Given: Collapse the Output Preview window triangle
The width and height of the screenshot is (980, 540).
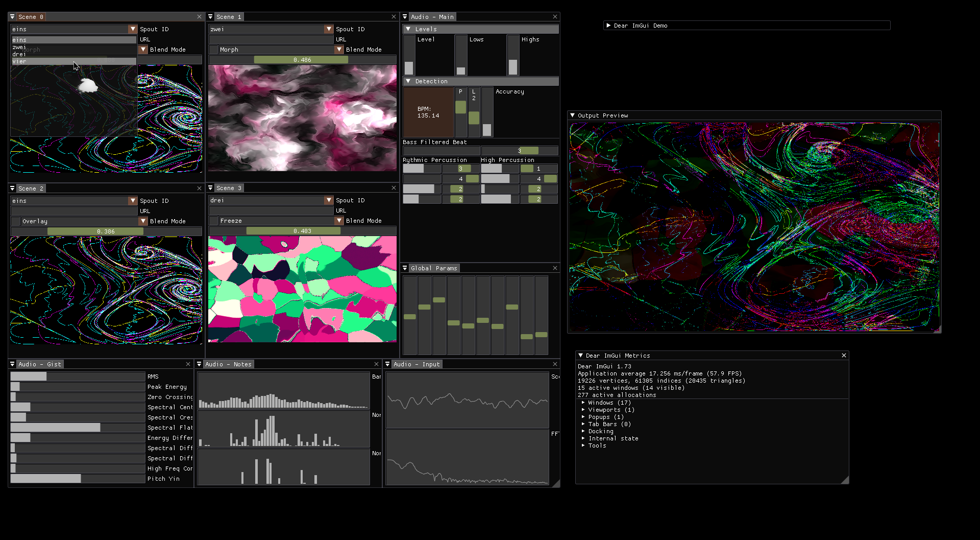Looking at the screenshot, I should [572, 115].
